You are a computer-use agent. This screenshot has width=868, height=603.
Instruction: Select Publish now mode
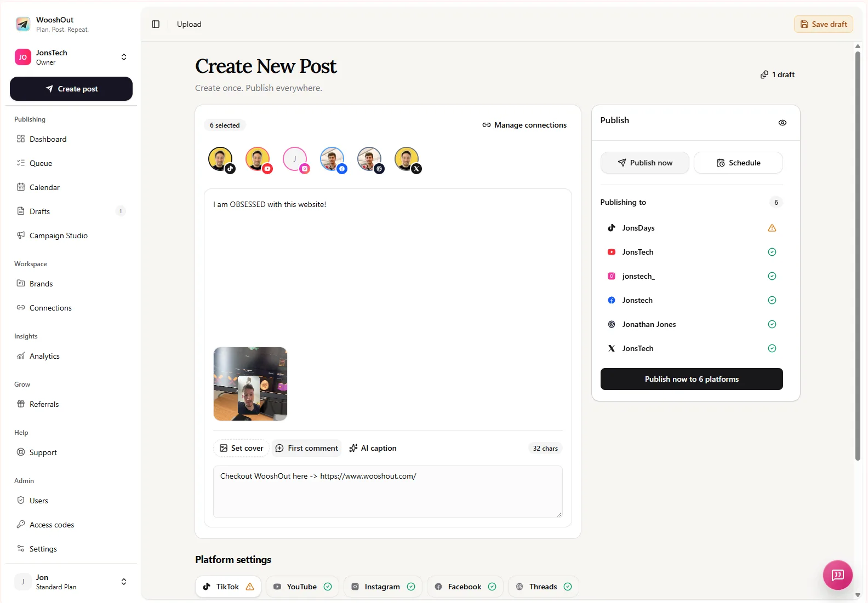coord(645,163)
